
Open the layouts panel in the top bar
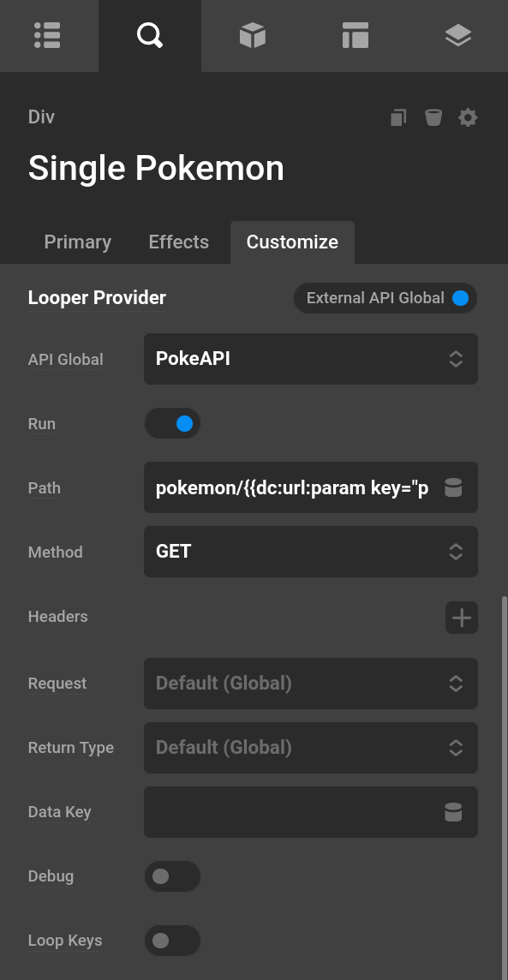pyautogui.click(x=355, y=35)
